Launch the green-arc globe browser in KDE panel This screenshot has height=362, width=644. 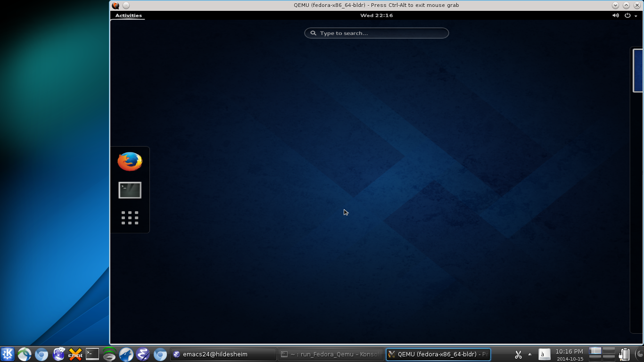pyautogui.click(x=25, y=354)
